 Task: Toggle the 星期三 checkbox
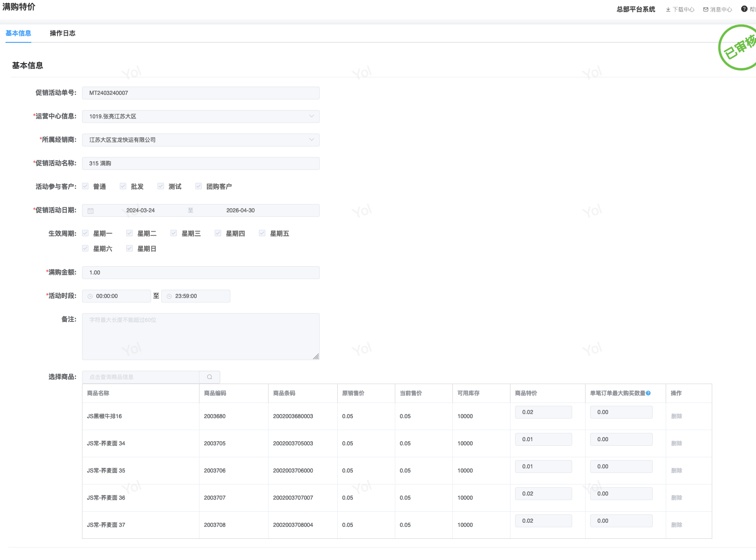[x=174, y=233]
